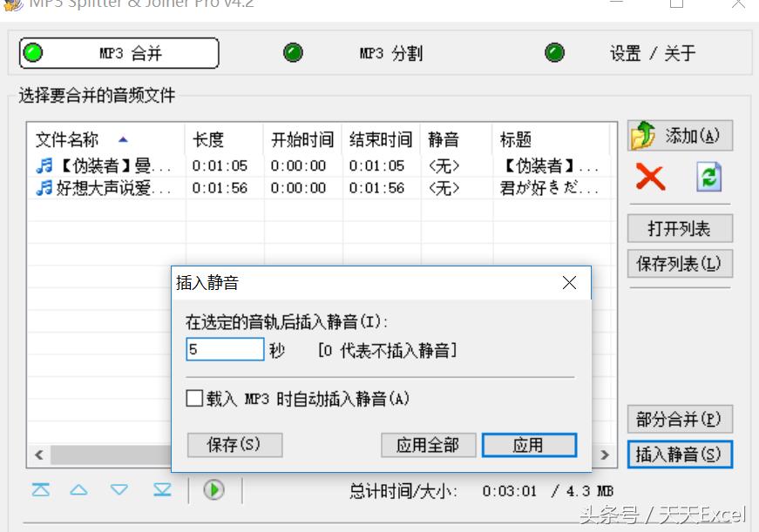Save list using 保存列表(L) button

point(679,263)
